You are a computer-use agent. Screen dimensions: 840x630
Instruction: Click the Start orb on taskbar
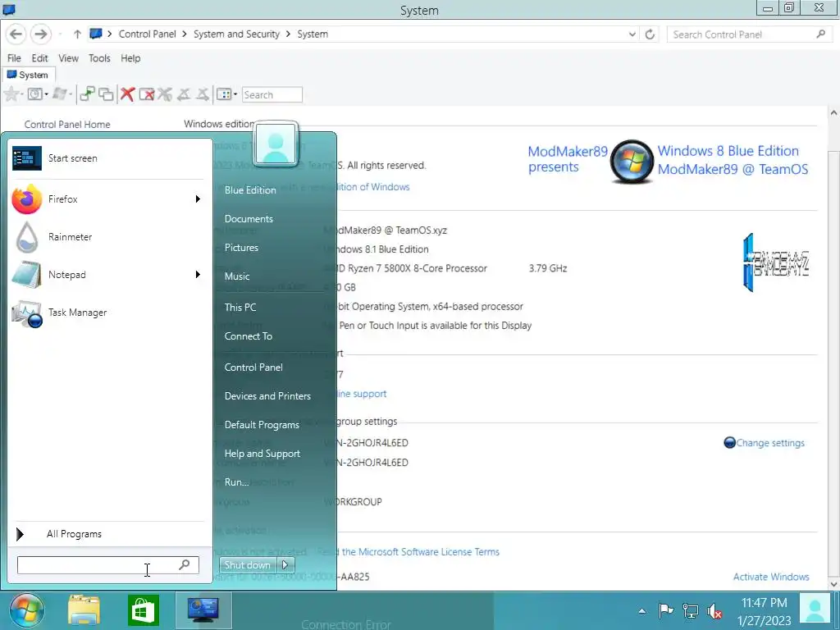(x=25, y=610)
